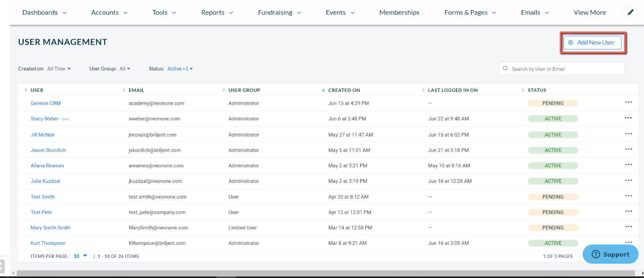Open Jill McNair user link

[43, 135]
